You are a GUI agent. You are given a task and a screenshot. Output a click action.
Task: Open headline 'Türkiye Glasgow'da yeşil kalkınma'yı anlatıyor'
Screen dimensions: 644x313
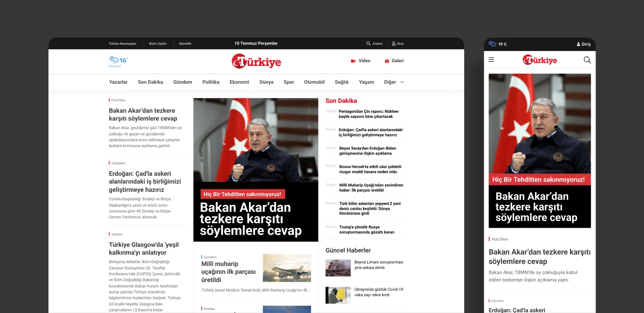point(144,248)
